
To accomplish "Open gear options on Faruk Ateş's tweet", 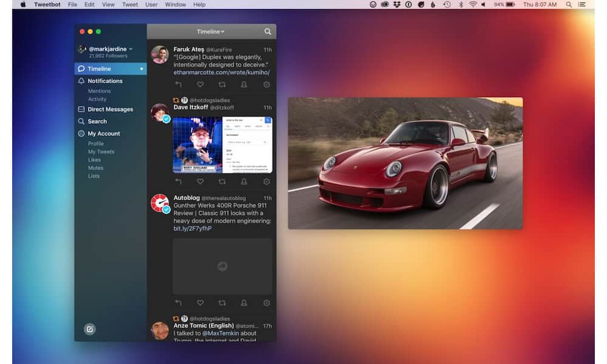I will click(x=266, y=84).
